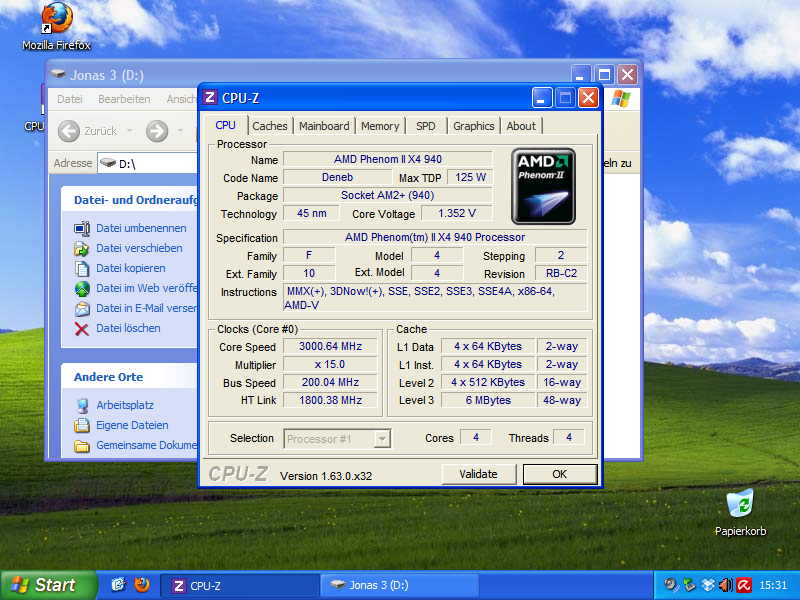This screenshot has height=600, width=800.
Task: Open the Bearbeiten menu in Explorer
Action: (124, 99)
